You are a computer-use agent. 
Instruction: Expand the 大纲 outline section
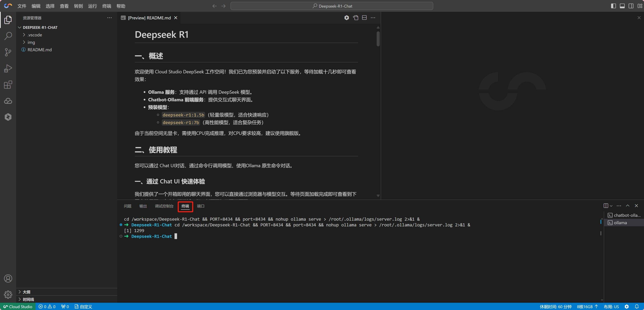(26, 292)
